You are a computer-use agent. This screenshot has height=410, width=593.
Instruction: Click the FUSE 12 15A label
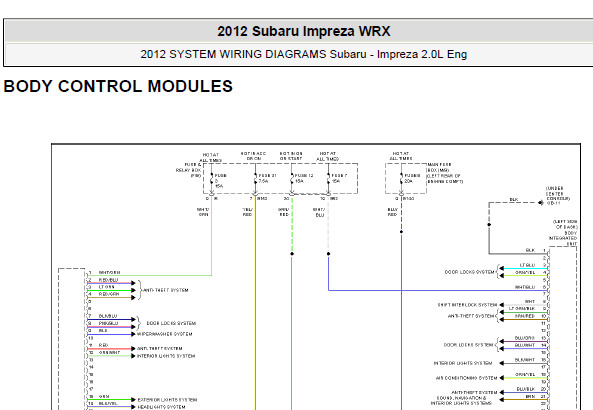tap(304, 178)
